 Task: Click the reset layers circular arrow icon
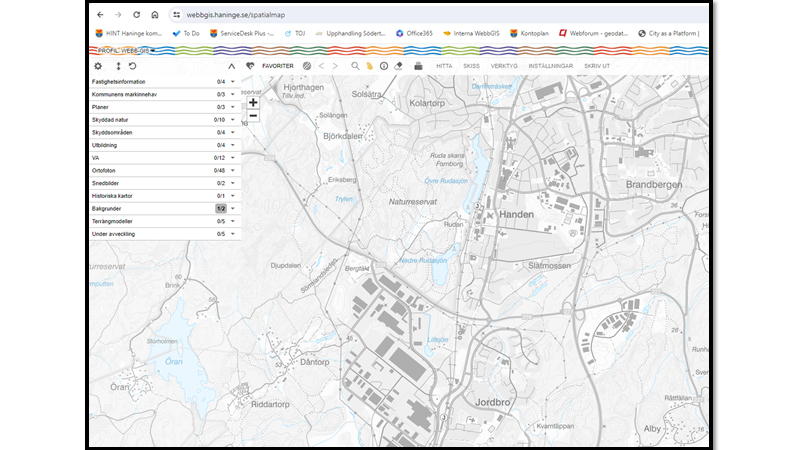132,66
